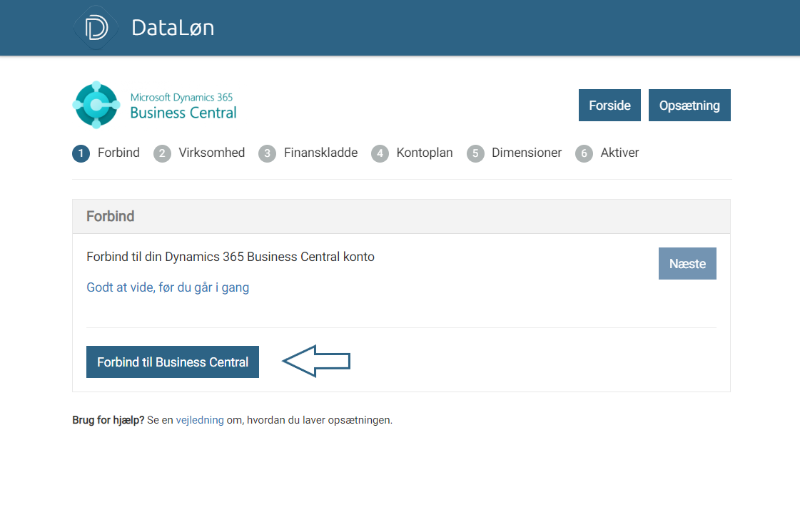The width and height of the screenshot is (800, 532).
Task: Select step 5 number circle for Dimensioner
Action: (x=475, y=153)
